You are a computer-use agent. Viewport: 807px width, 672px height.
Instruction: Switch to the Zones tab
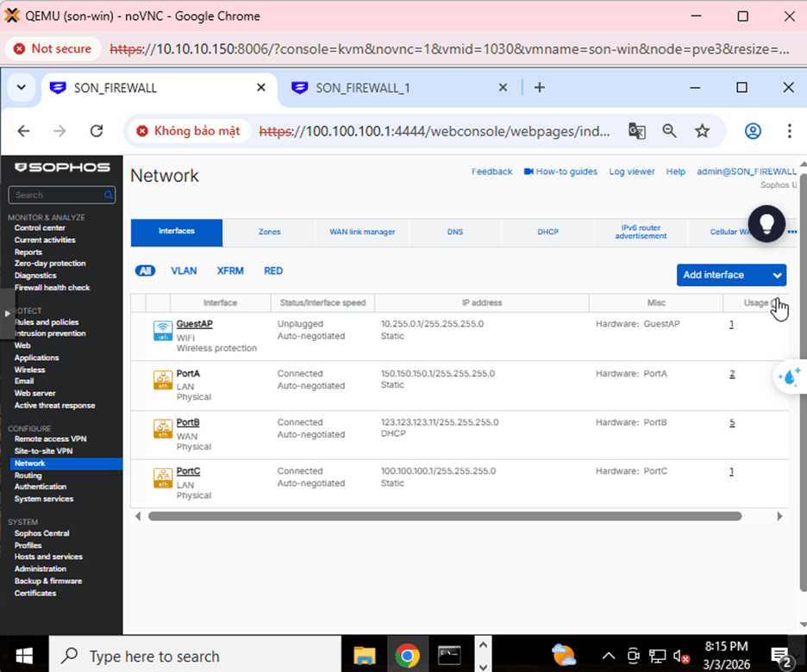tap(269, 232)
